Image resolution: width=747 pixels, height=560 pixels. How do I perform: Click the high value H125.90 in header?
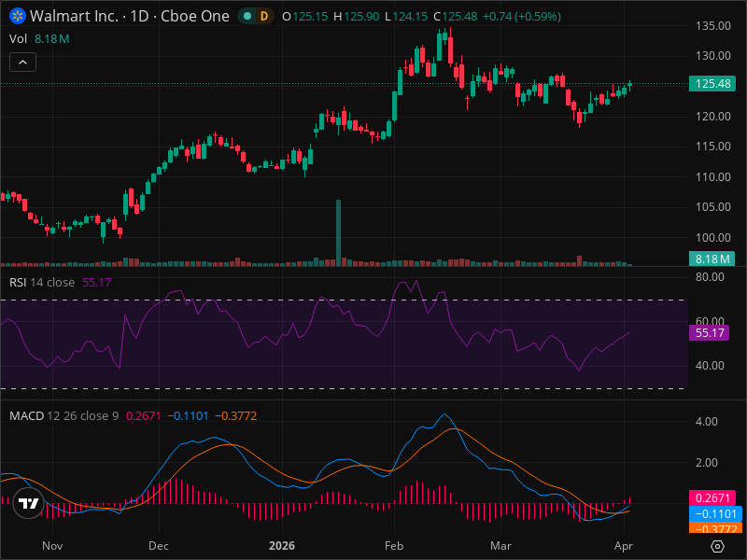pyautogui.click(x=357, y=17)
